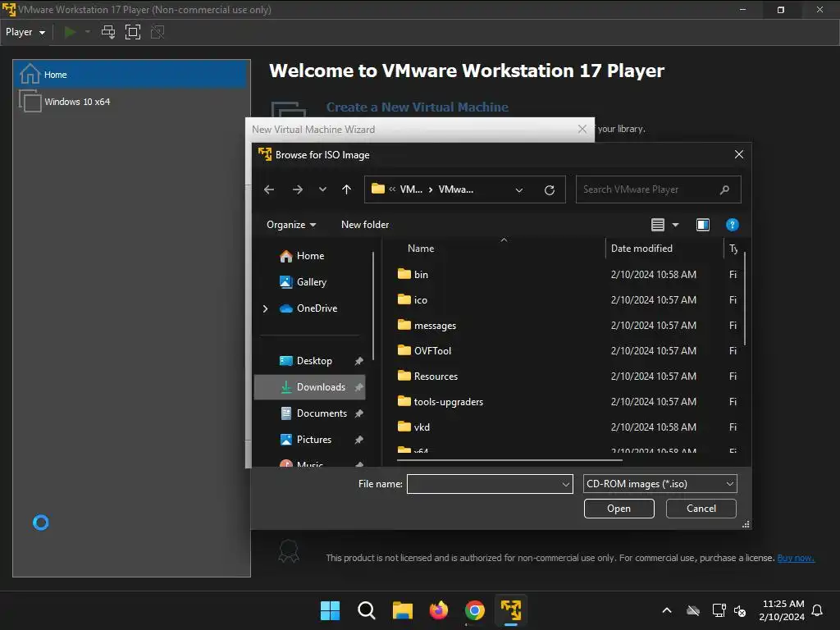Select Gallery in navigation pane
Viewport: 840px width, 630px height.
coord(311,282)
